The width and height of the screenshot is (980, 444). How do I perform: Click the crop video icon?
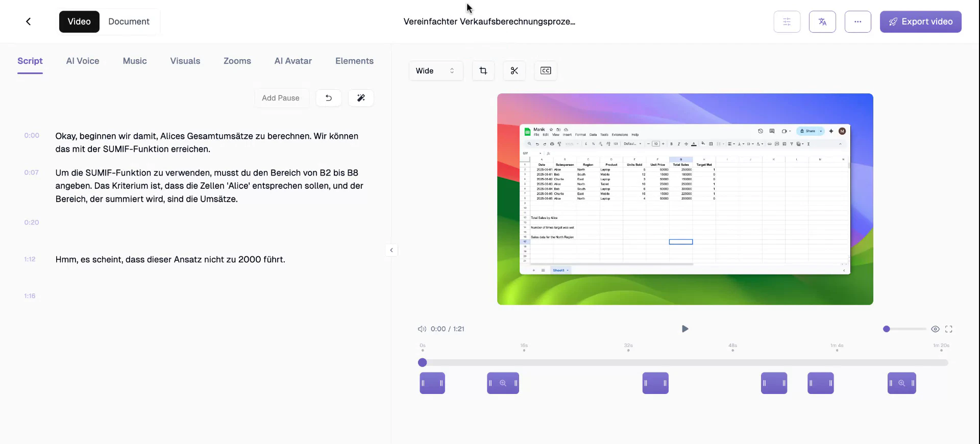483,70
